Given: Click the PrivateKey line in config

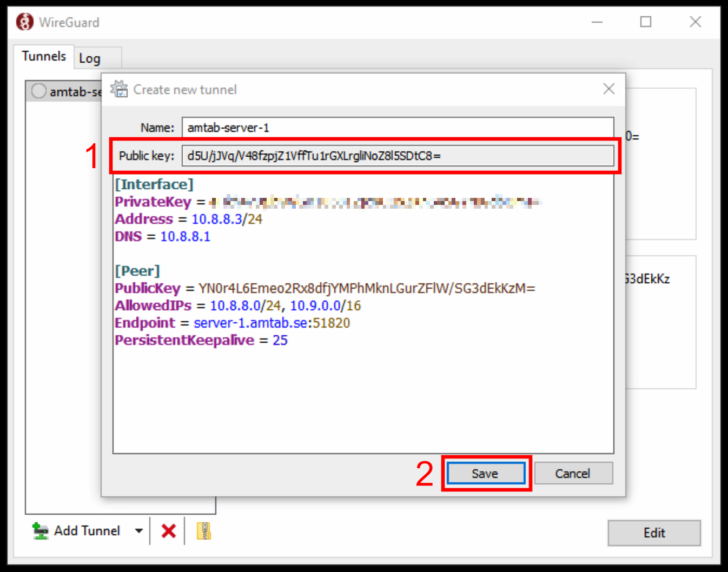Looking at the screenshot, I should (328, 202).
